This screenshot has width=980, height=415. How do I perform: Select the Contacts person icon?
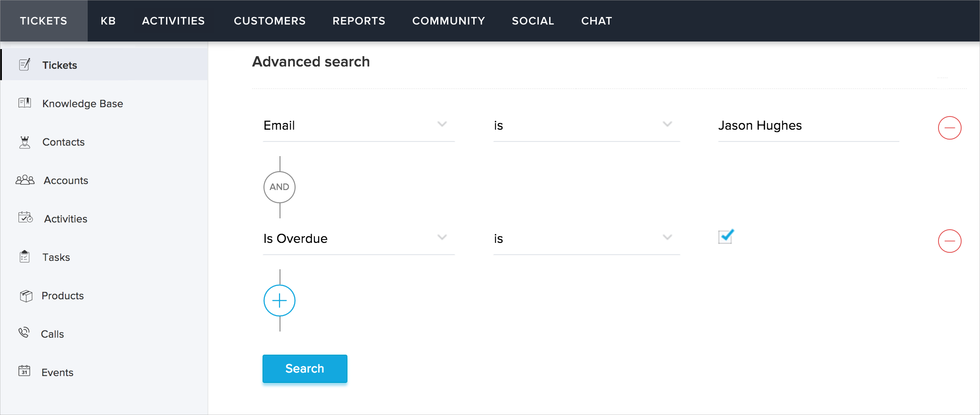pos(25,142)
